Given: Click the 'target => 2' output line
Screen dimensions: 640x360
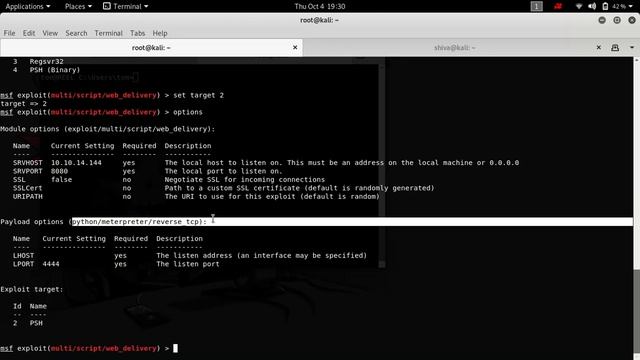Looking at the screenshot, I should point(23,104).
